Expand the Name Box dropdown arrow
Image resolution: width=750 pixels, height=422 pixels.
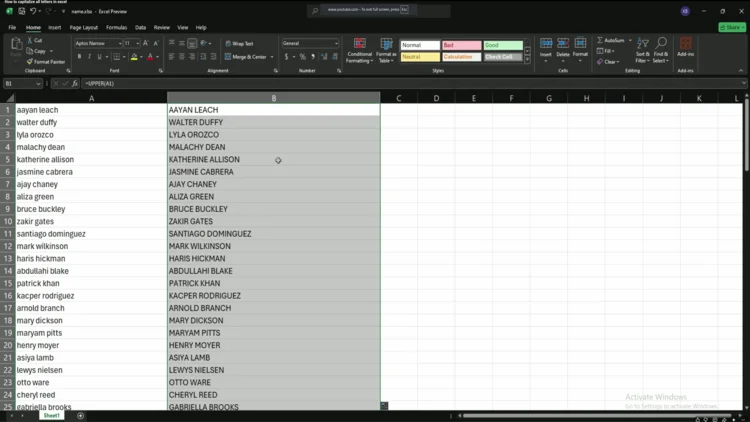[x=38, y=84]
